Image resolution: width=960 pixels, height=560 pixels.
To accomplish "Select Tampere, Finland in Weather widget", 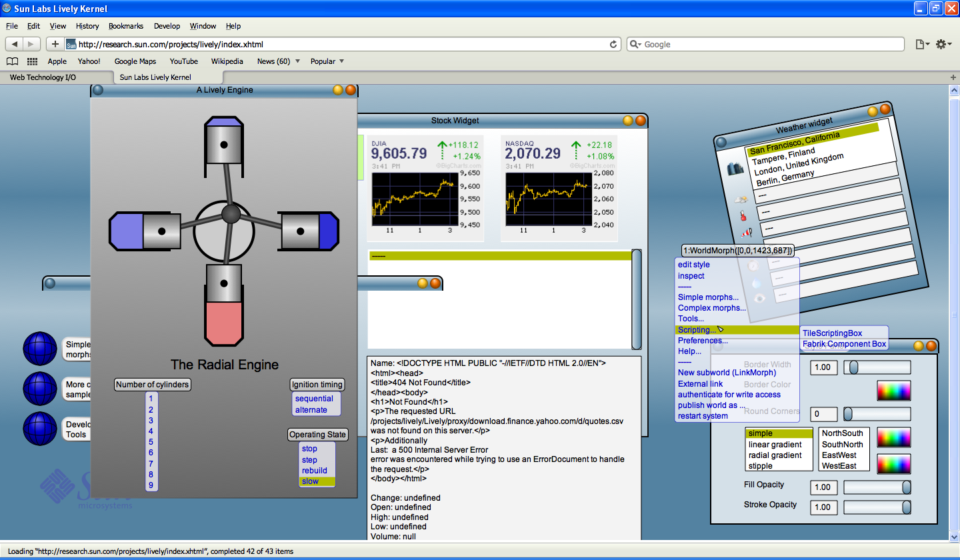I will (783, 156).
